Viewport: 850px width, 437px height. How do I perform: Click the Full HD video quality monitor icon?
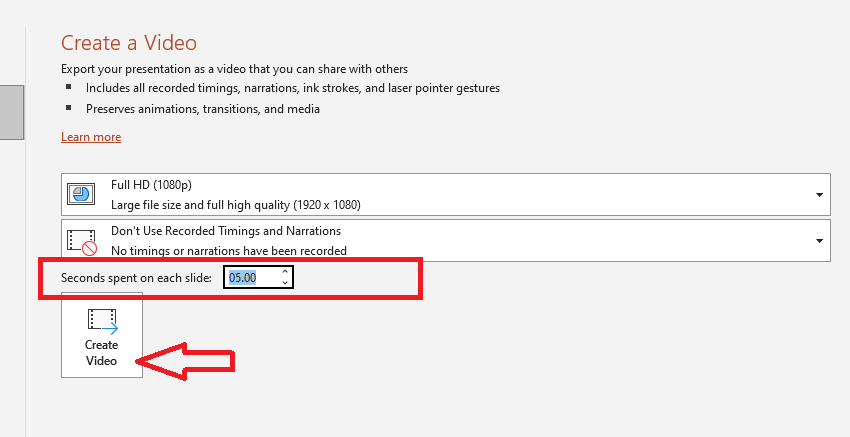tap(82, 194)
